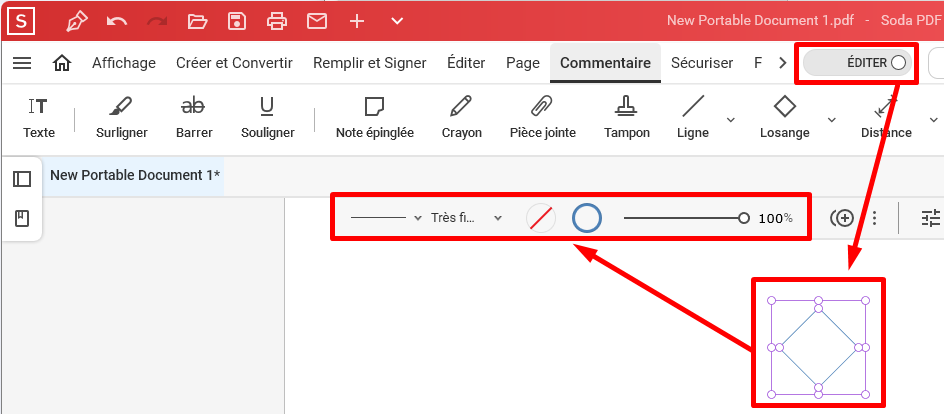Adjust the opacity slider handle
This screenshot has height=414, width=944.
744,218
